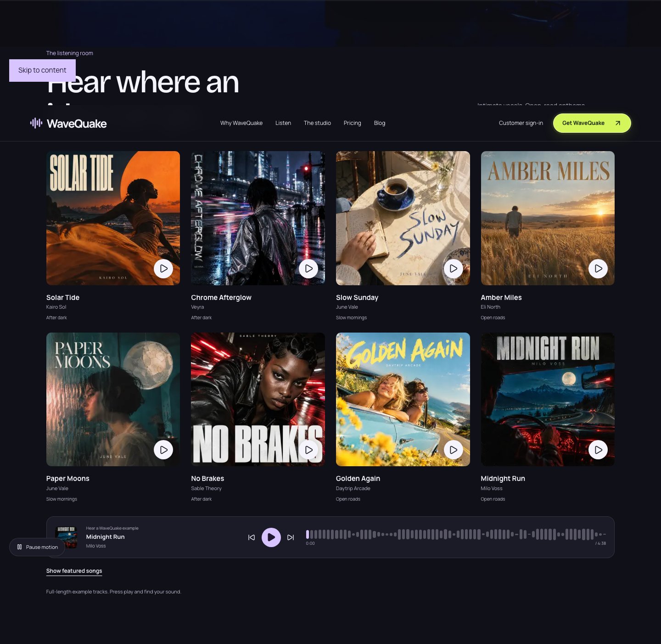Click the Get WaveQuake button
661x644 pixels.
[592, 123]
